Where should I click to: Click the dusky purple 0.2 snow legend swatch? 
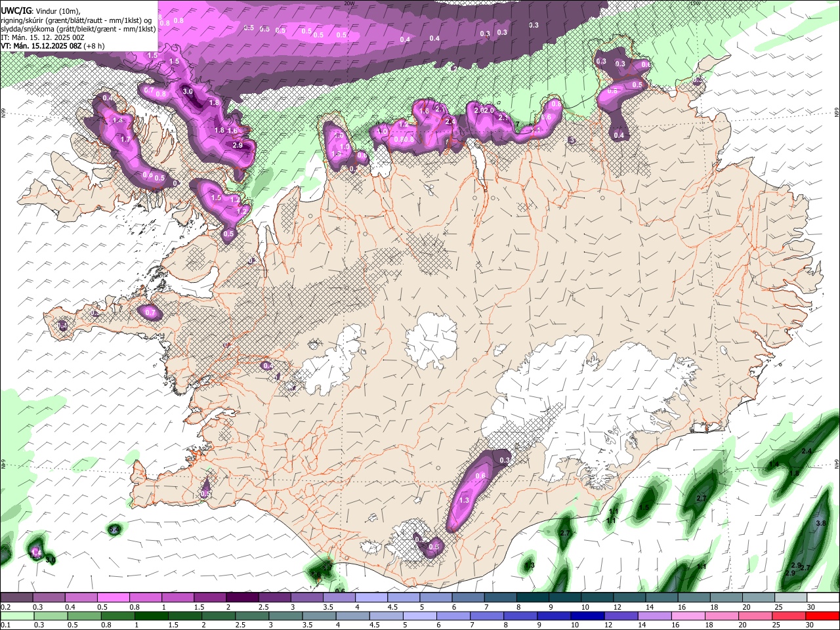coord(16,598)
